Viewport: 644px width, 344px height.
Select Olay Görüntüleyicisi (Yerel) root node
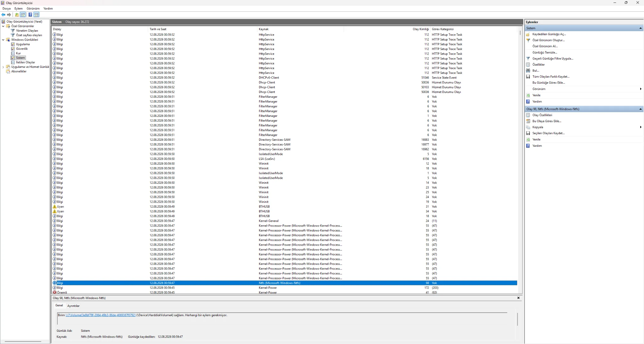pos(24,22)
